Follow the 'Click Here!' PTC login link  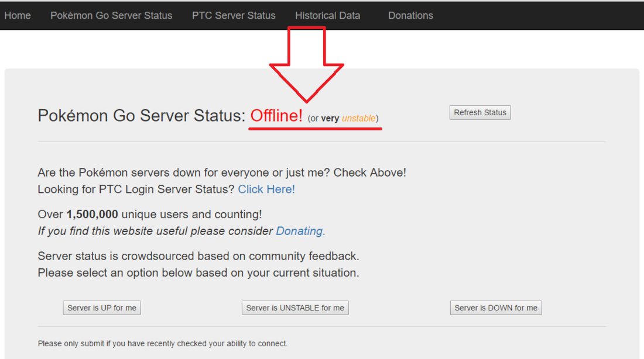tap(266, 189)
